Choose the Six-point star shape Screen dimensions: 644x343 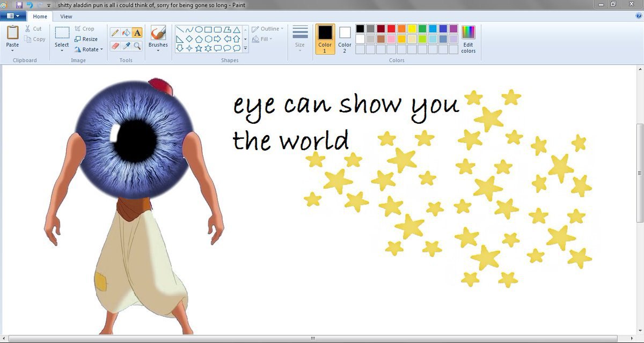[208, 48]
